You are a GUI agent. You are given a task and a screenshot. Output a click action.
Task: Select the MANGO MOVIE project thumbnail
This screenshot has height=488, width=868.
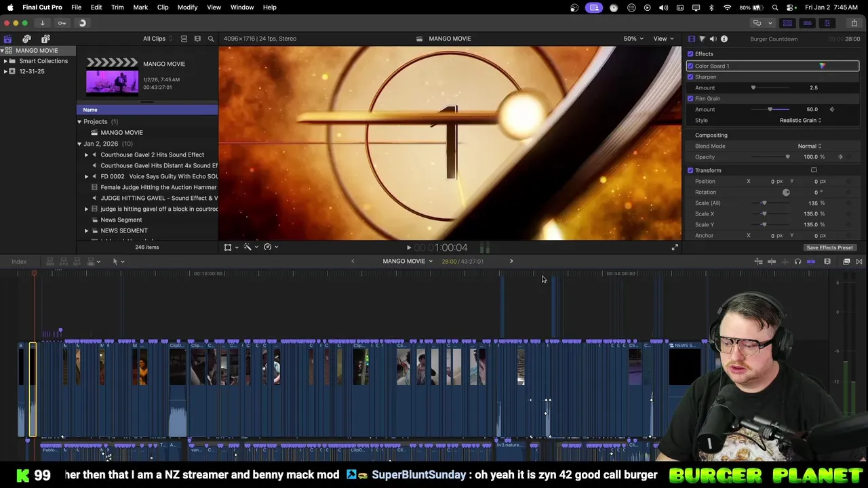coord(112,75)
